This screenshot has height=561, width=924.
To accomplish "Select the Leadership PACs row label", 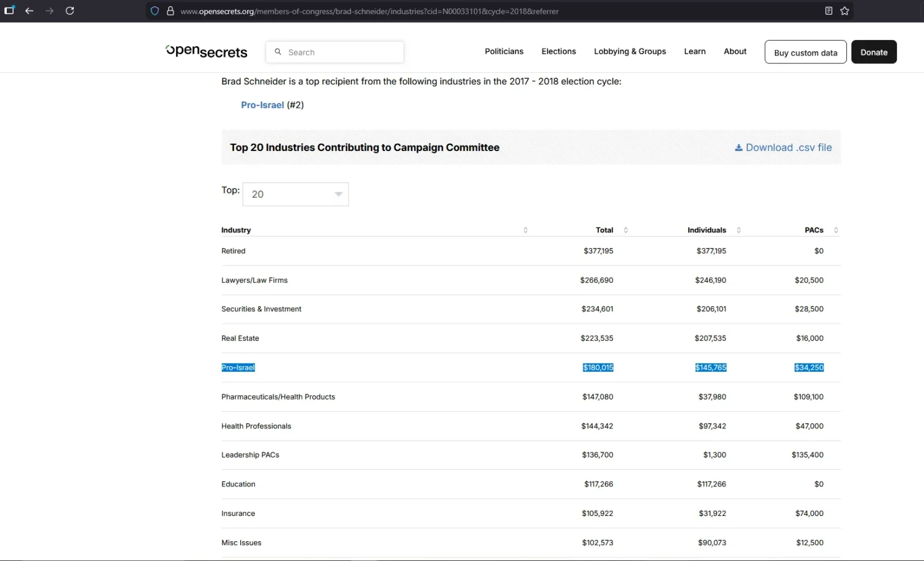I will (250, 455).
